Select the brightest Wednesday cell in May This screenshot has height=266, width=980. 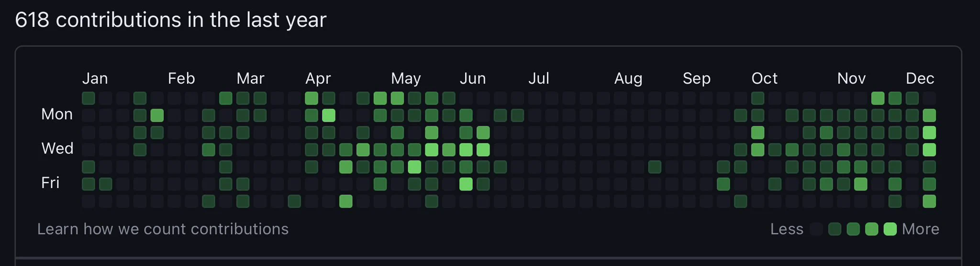(432, 150)
